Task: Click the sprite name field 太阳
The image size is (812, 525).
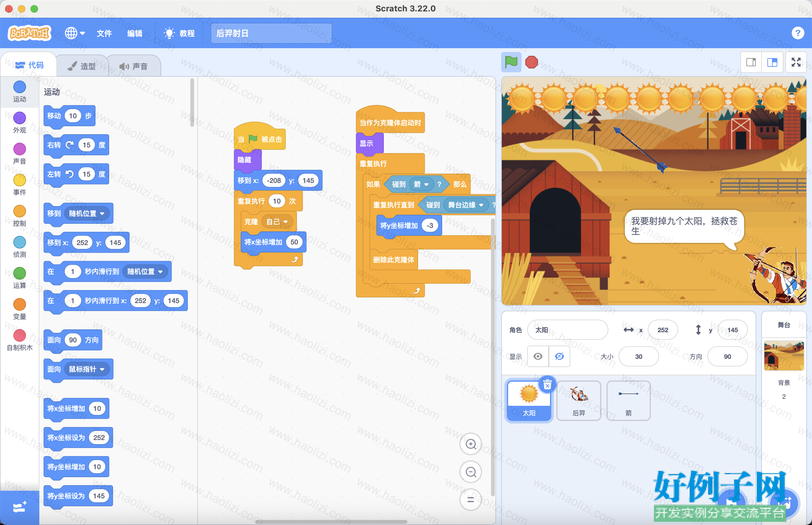Action: pos(567,330)
